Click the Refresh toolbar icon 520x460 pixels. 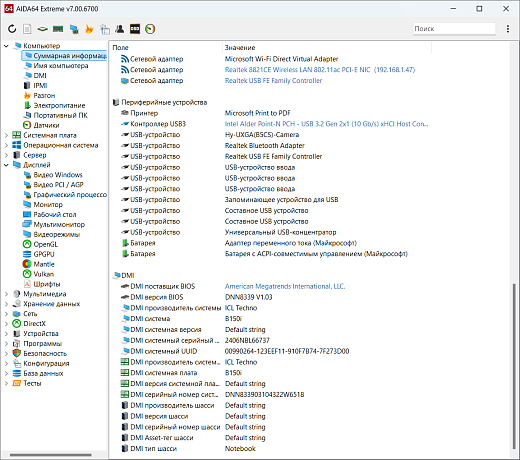(x=12, y=29)
